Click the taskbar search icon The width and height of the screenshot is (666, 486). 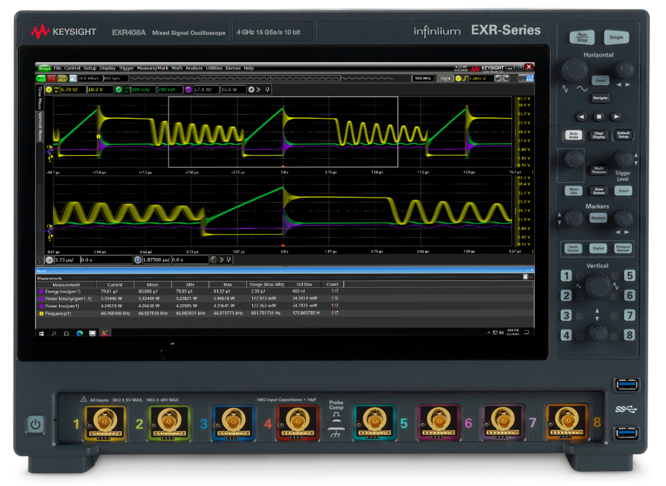click(54, 333)
